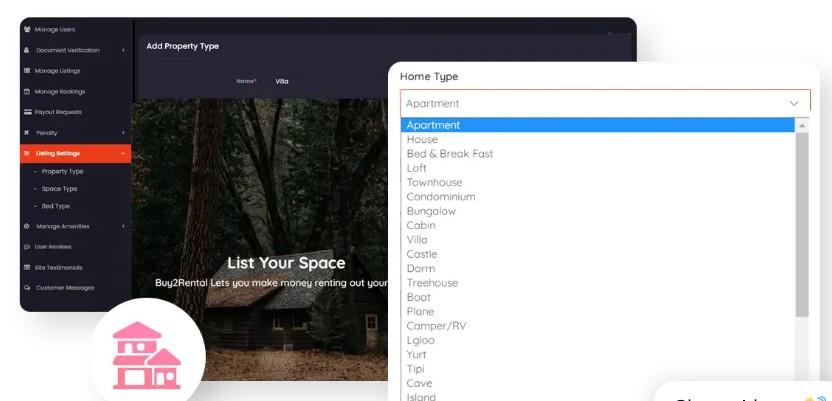Click the Name field containing Villa
832x401 pixels.
[x=282, y=81]
